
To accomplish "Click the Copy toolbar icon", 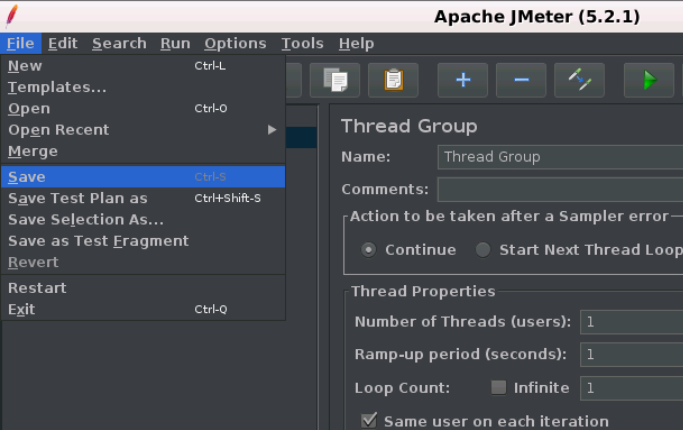I will coord(335,80).
